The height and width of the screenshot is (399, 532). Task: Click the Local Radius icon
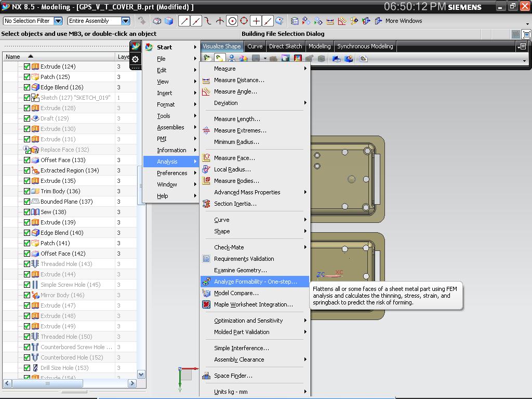click(x=206, y=169)
